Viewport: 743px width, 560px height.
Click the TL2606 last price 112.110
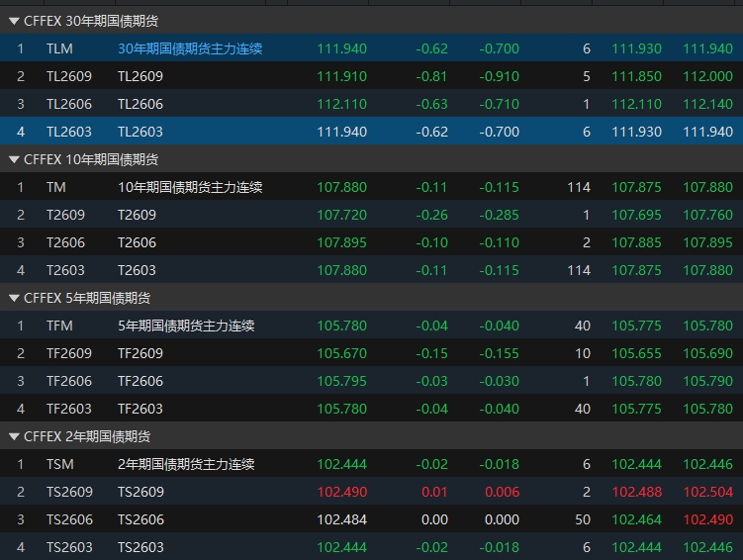click(x=341, y=104)
